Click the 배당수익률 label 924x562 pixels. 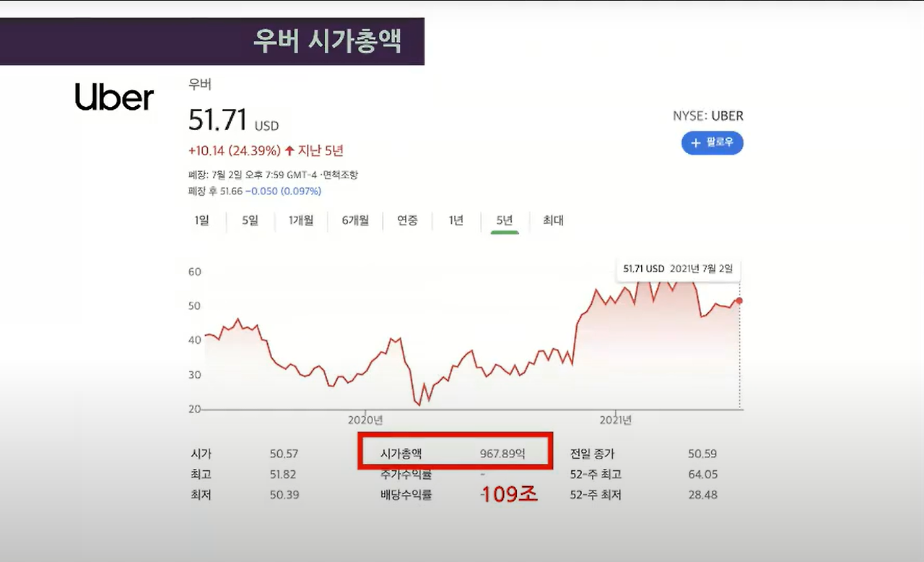click(406, 495)
